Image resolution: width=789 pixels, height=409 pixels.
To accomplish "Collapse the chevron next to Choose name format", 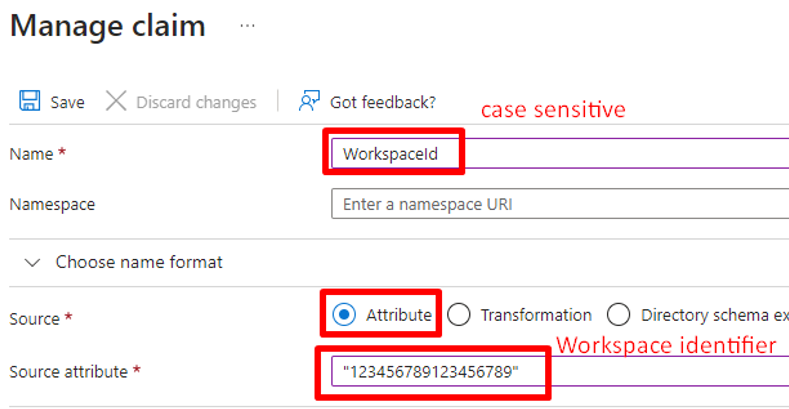I will point(33,263).
